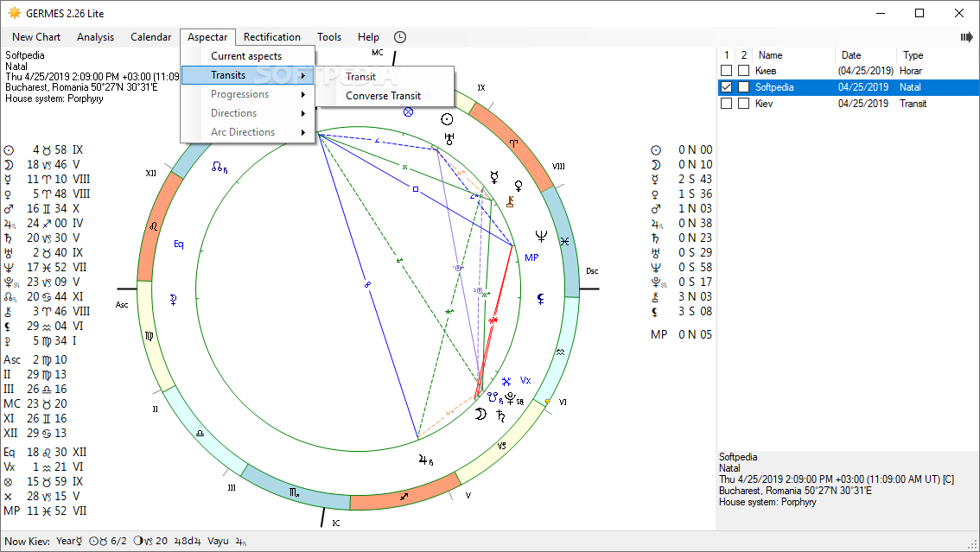Click the Saturn symbol on the chart wheel

click(x=500, y=416)
